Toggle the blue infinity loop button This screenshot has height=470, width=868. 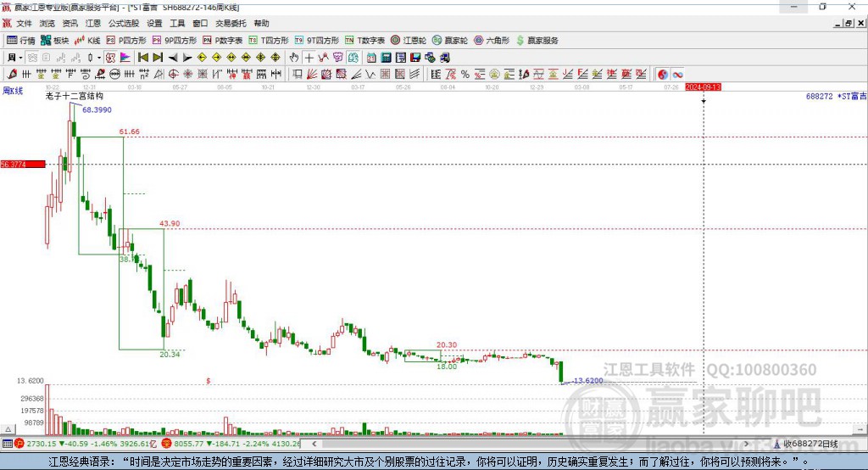(x=677, y=75)
